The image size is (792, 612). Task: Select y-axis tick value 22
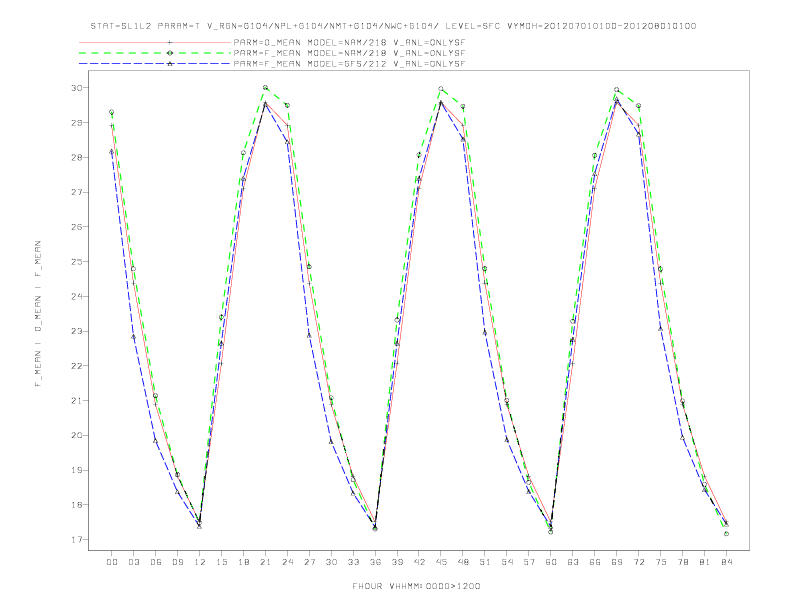pos(77,366)
